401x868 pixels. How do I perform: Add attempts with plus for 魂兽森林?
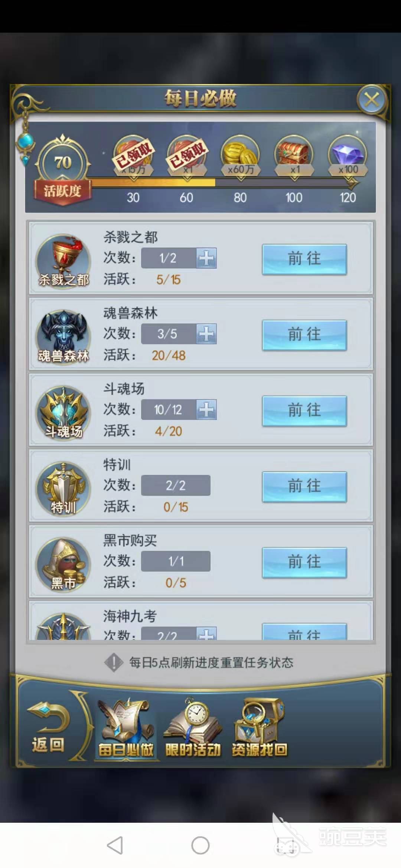coord(206,334)
